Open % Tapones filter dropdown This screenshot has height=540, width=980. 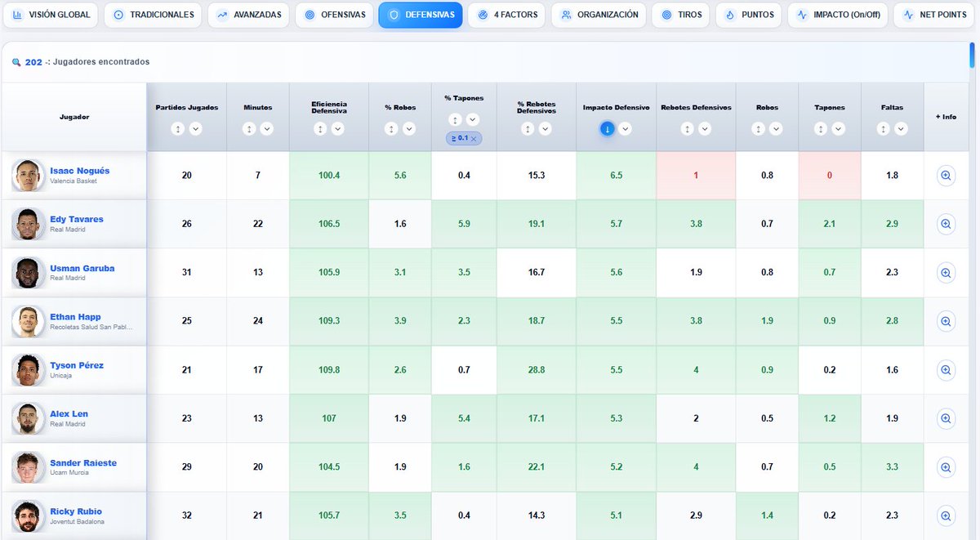point(473,120)
